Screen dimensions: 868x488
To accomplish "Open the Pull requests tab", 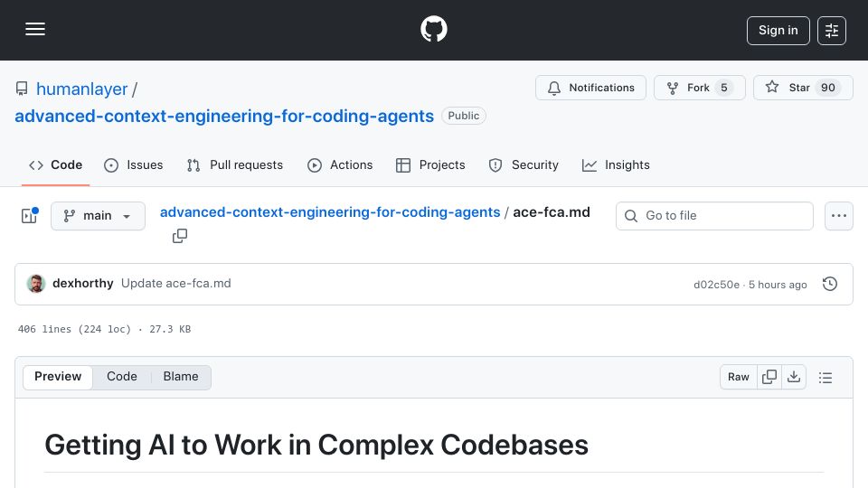I will click(x=235, y=164).
